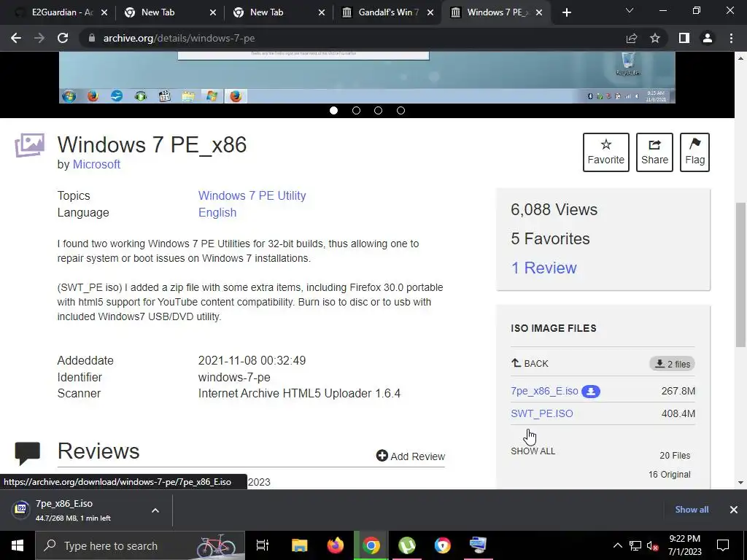
Task: Switch to the E2Guardian tab
Action: coord(61,12)
